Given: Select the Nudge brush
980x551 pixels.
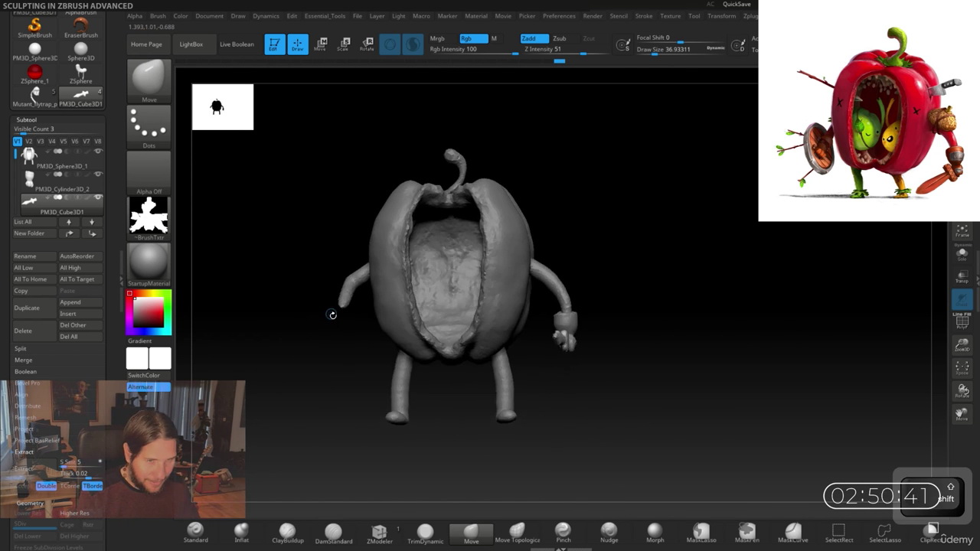Looking at the screenshot, I should click(609, 533).
